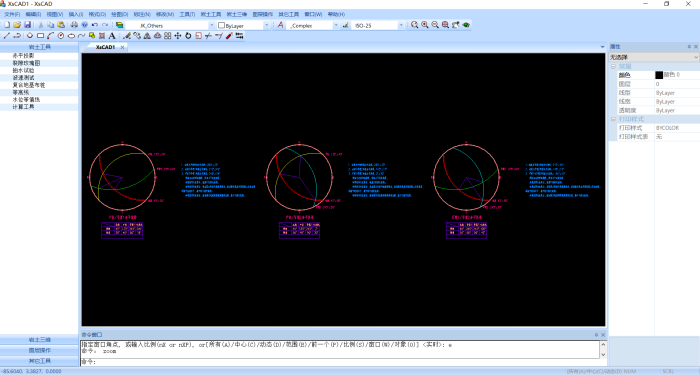Image resolution: width=700 pixels, height=375 pixels.
Task: Click the zoom out magnifier icon
Action: [435, 25]
